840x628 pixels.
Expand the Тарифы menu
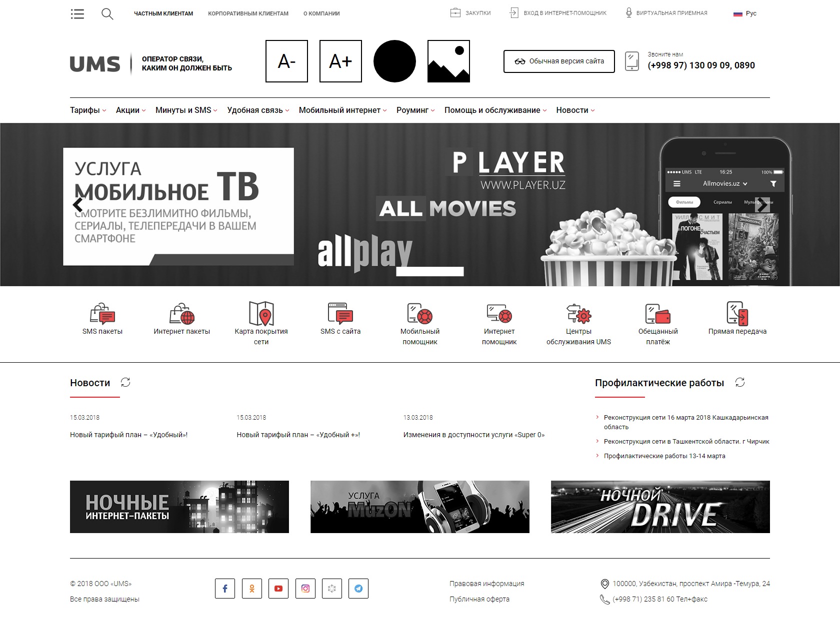pyautogui.click(x=88, y=110)
